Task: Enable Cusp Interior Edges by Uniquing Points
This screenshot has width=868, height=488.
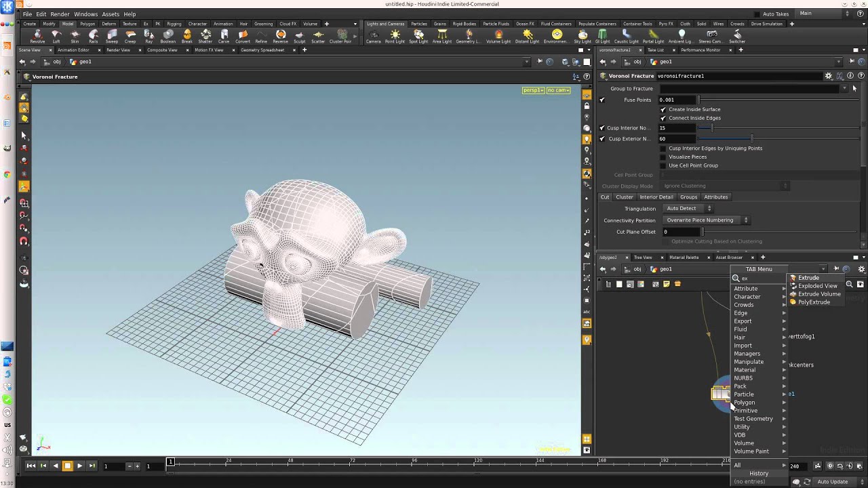Action: point(663,148)
